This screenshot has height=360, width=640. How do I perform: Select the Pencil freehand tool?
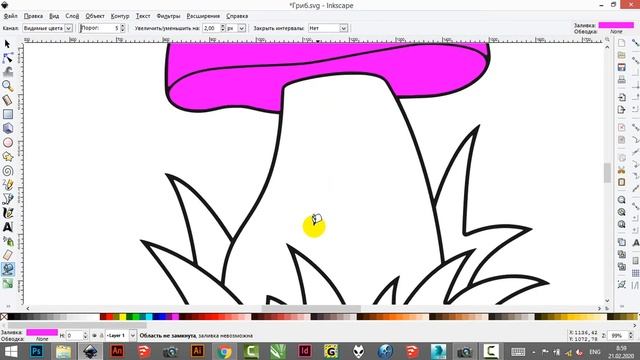[7, 185]
